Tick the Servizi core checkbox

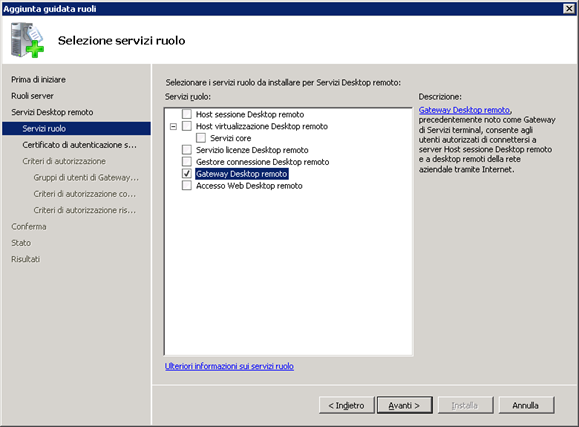pos(201,138)
